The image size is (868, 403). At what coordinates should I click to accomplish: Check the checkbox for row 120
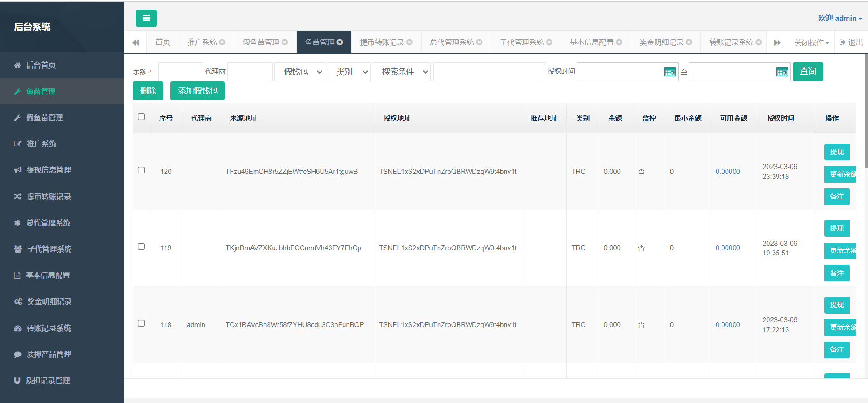pos(141,170)
